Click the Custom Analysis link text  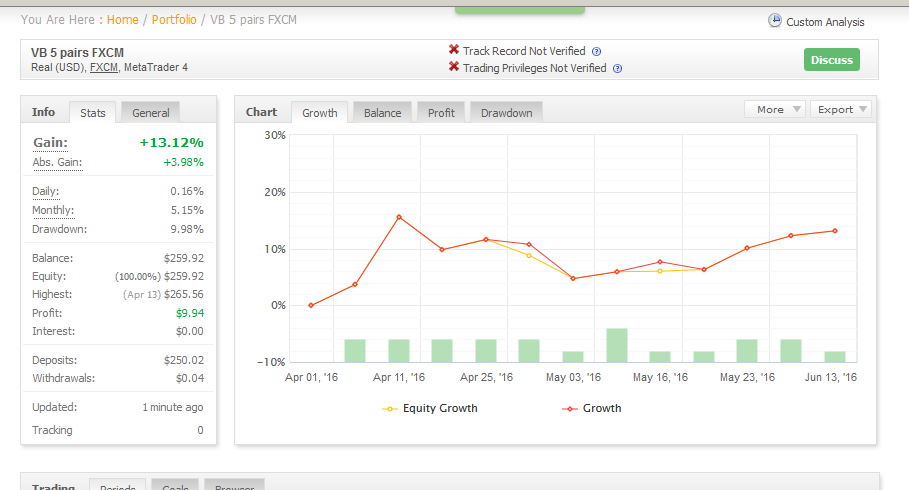tap(825, 22)
